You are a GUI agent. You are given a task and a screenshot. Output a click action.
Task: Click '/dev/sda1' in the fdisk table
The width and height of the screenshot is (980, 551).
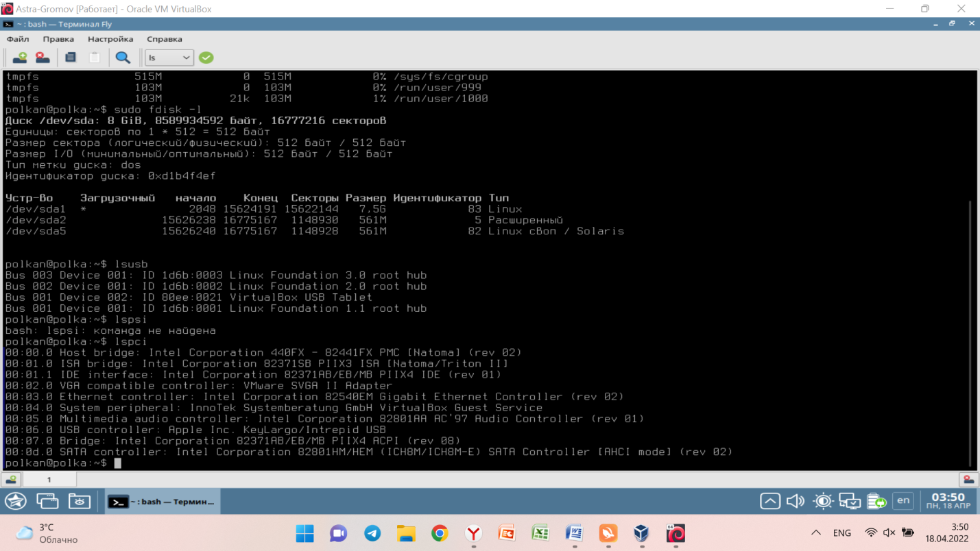coord(35,209)
